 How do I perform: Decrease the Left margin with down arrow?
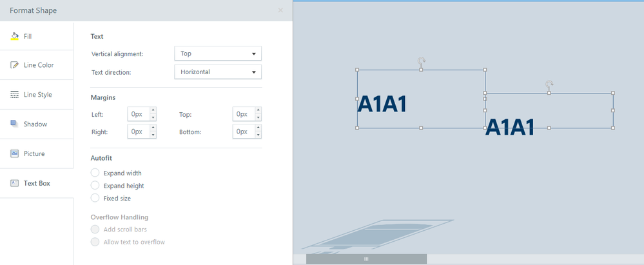tap(153, 117)
